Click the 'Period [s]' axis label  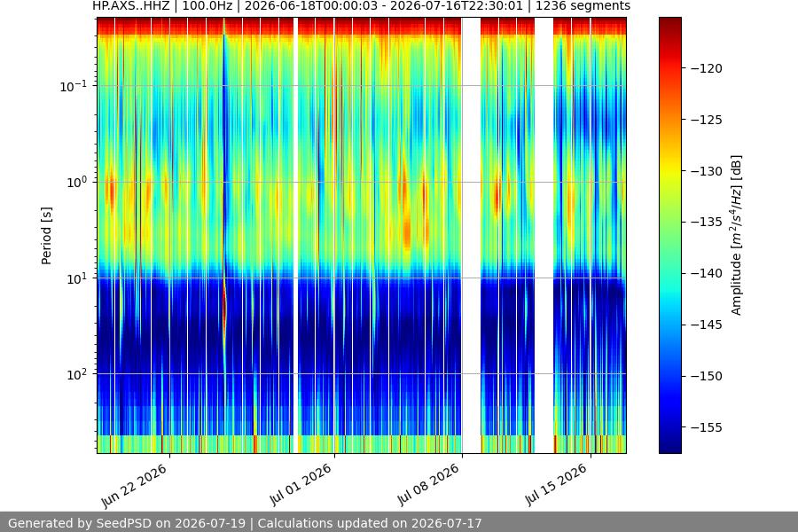46,236
